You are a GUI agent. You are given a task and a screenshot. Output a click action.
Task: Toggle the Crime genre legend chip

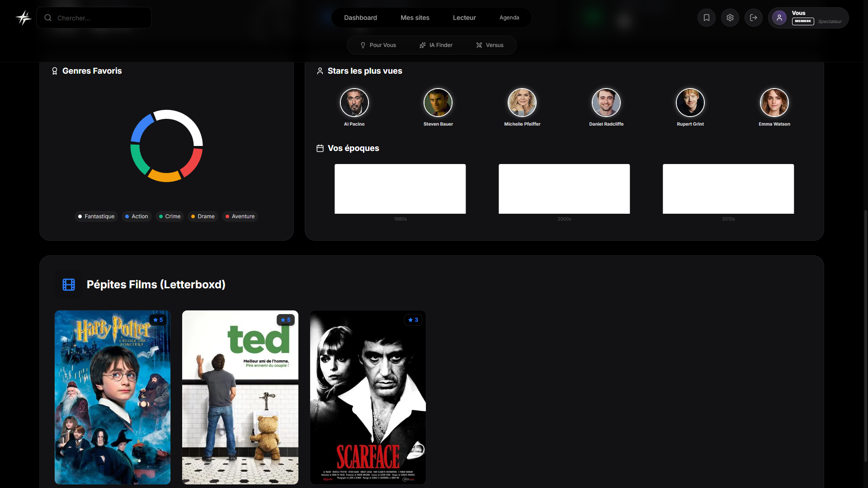[x=170, y=216]
